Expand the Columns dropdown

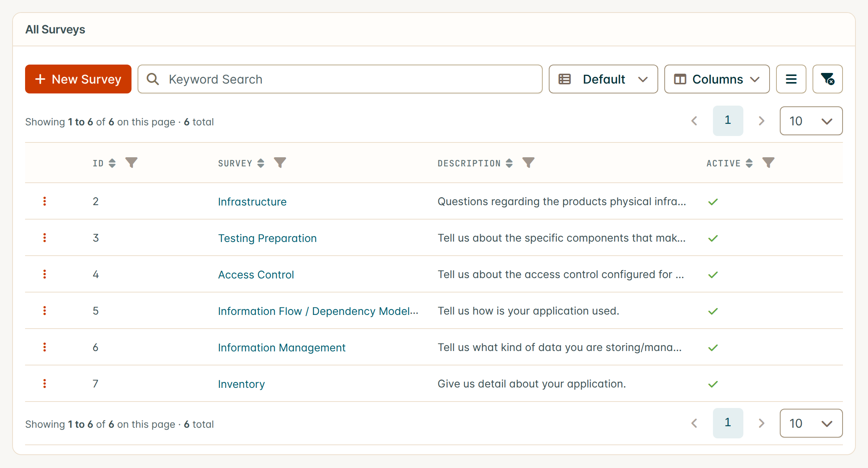pos(717,79)
